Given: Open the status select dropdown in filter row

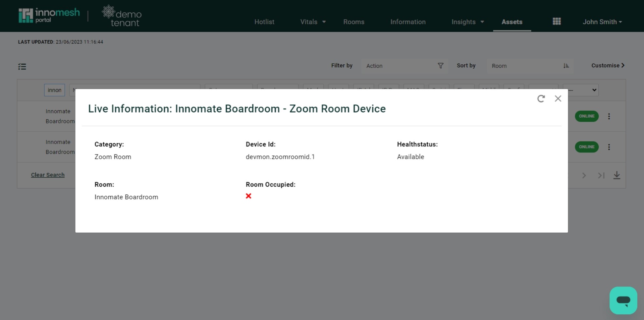Looking at the screenshot, I should pos(581,90).
